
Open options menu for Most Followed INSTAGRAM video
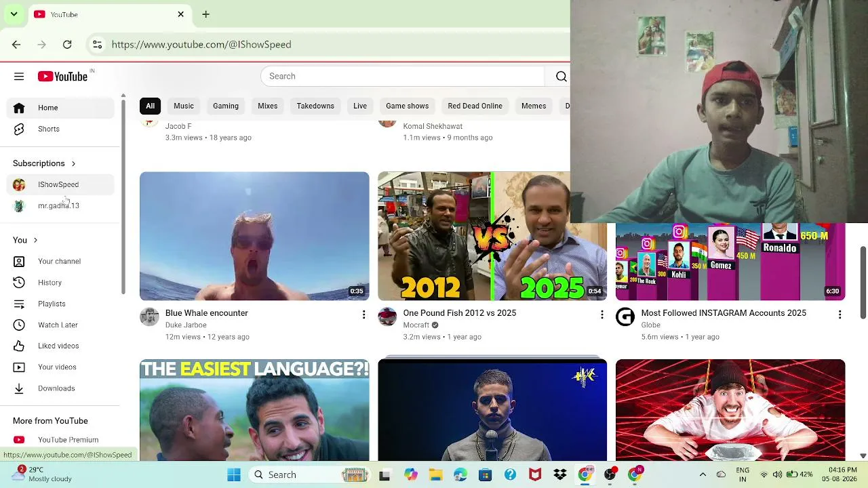pos(840,314)
